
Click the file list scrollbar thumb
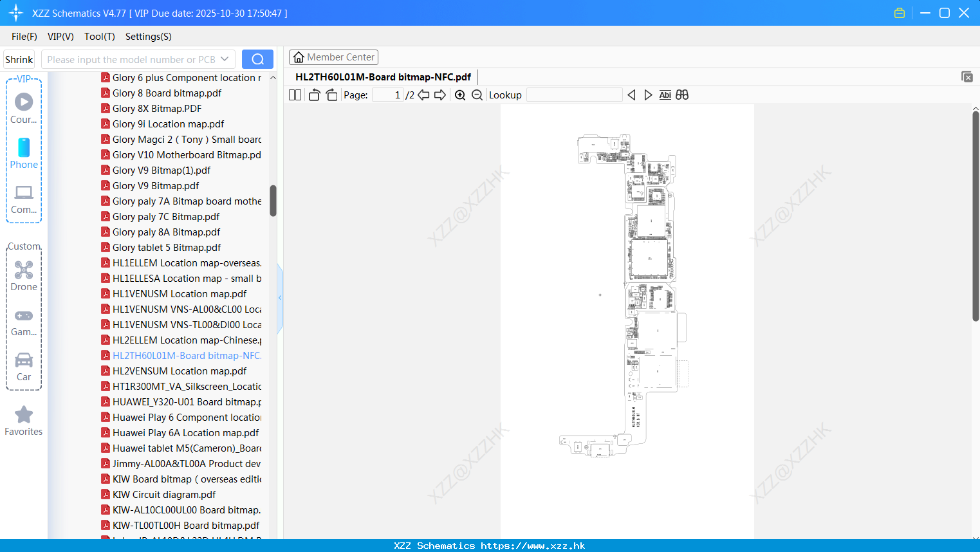(273, 201)
